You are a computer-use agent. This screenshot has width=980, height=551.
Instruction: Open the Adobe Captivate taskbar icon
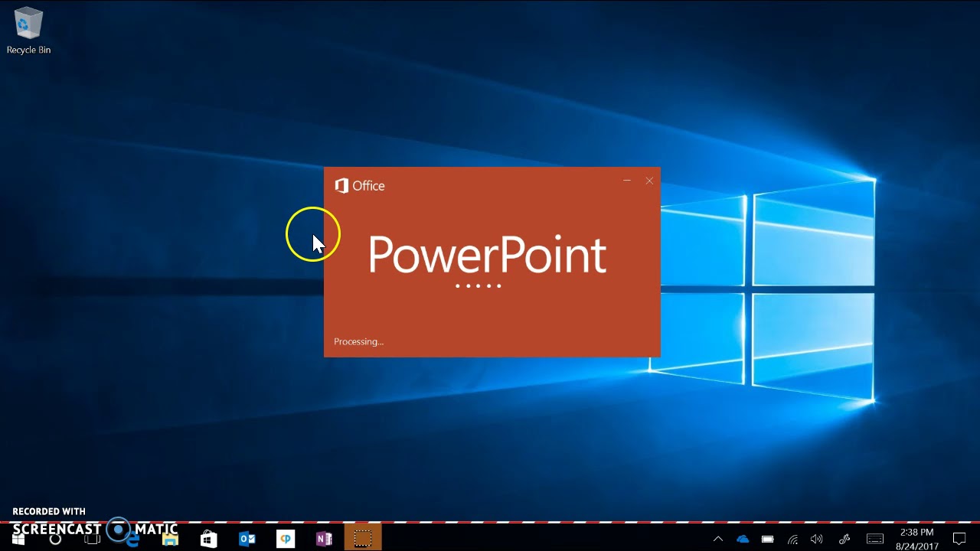(x=286, y=540)
